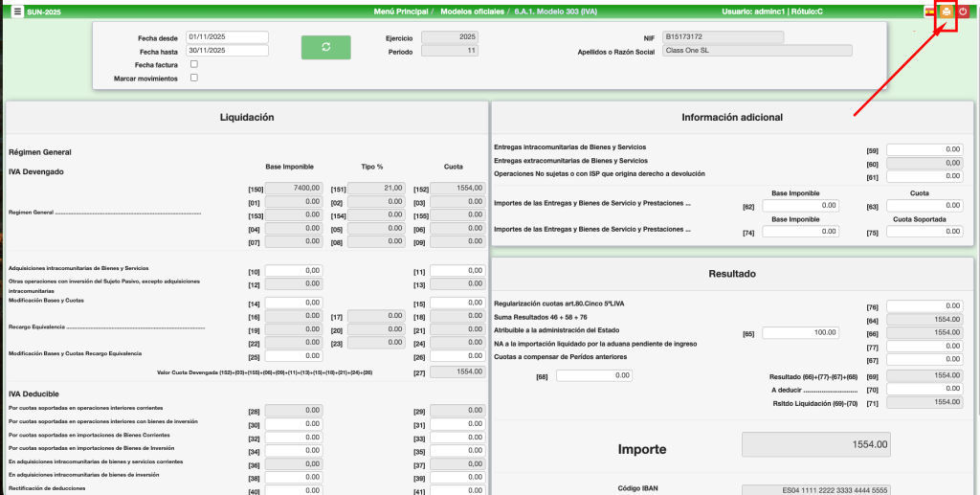Image resolution: width=980 pixels, height=495 pixels.
Task: Click the Fecha desde date field
Action: tap(227, 37)
